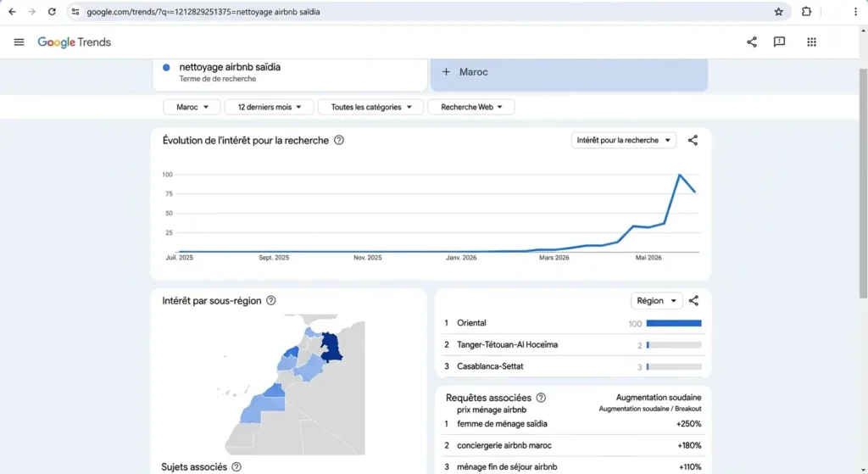This screenshot has height=474, width=868.
Task: Click the page vertical scrollbar
Action: (x=863, y=184)
